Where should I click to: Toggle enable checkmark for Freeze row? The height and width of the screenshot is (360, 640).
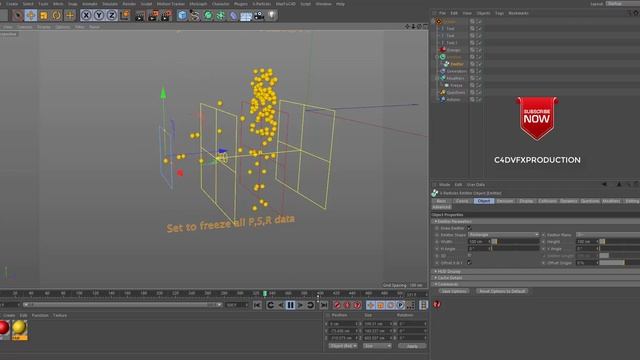click(x=479, y=85)
